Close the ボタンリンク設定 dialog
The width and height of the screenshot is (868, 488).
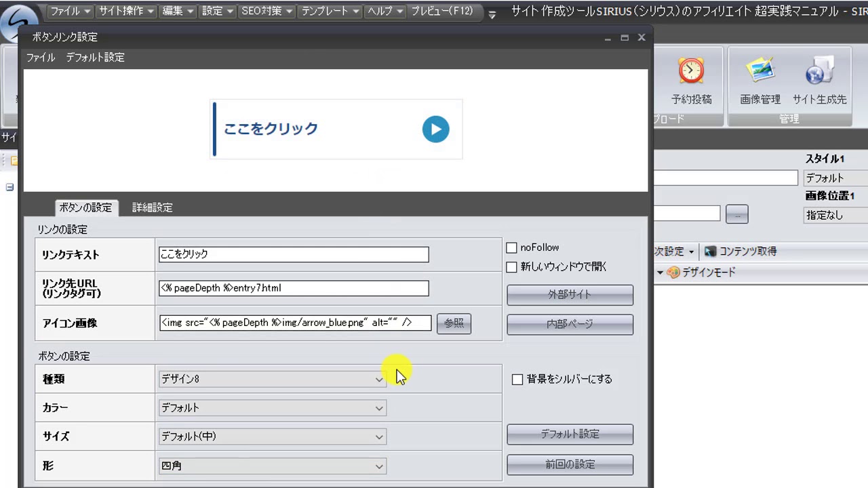click(x=641, y=38)
